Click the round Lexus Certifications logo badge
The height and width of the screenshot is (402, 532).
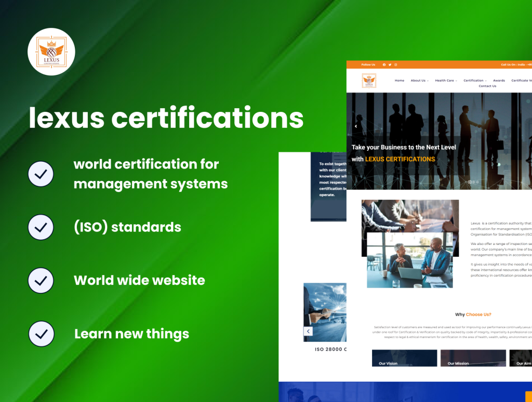tap(51, 51)
